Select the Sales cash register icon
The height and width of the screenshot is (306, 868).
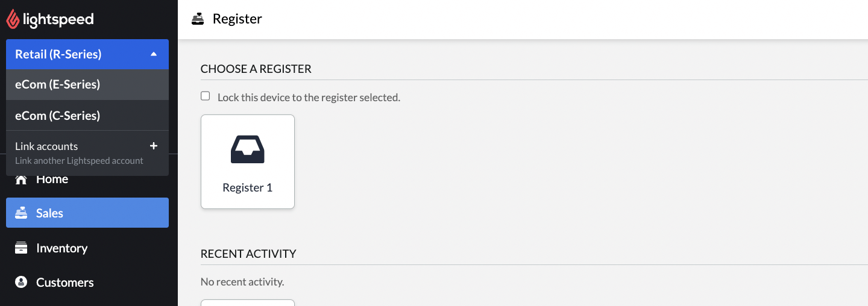21,213
